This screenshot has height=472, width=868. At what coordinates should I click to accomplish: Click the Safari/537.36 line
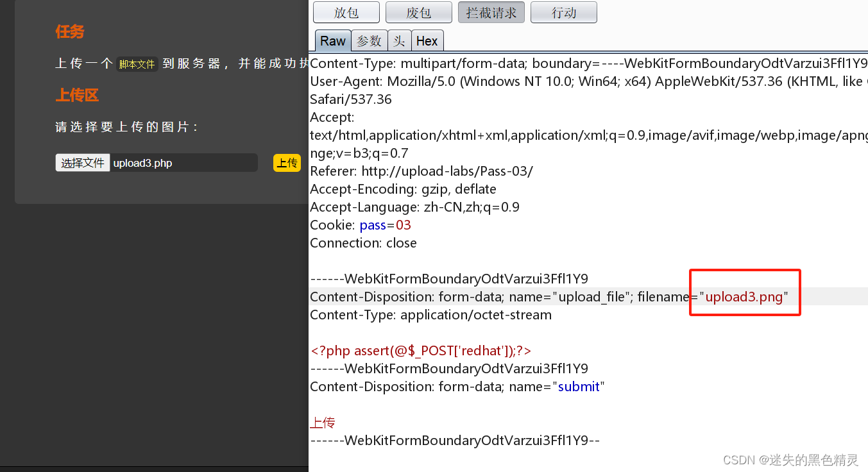click(351, 99)
